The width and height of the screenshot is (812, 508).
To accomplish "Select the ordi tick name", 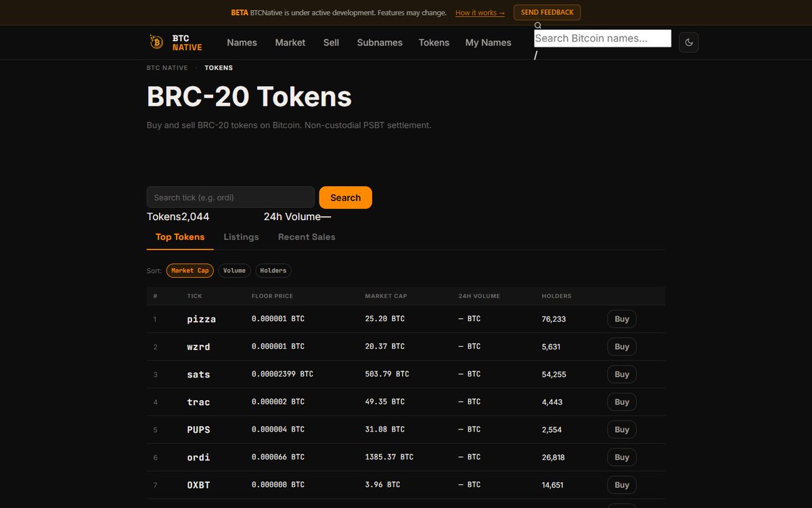I will pyautogui.click(x=199, y=458).
